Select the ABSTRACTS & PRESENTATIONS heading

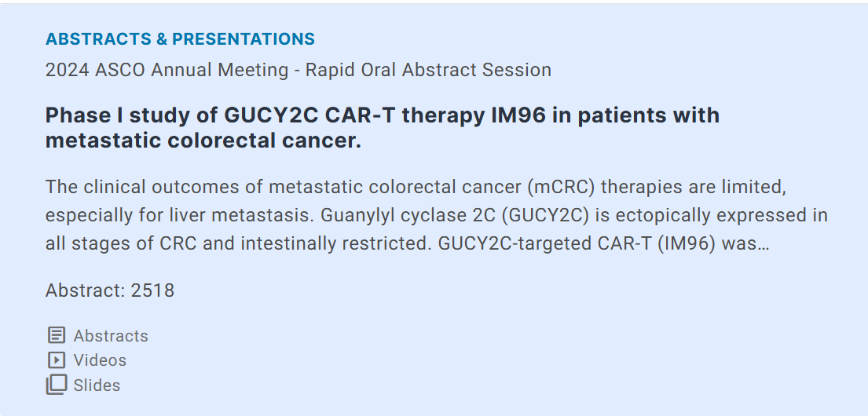180,38
